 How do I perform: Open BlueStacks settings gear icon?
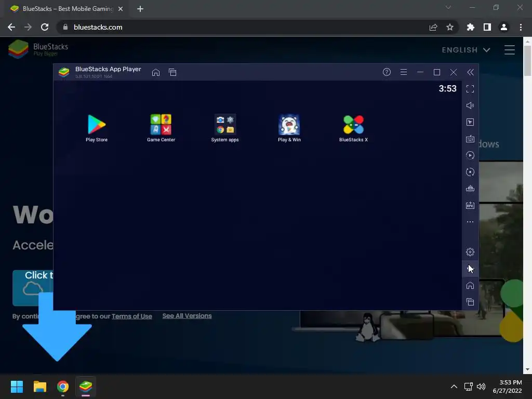coord(470,252)
